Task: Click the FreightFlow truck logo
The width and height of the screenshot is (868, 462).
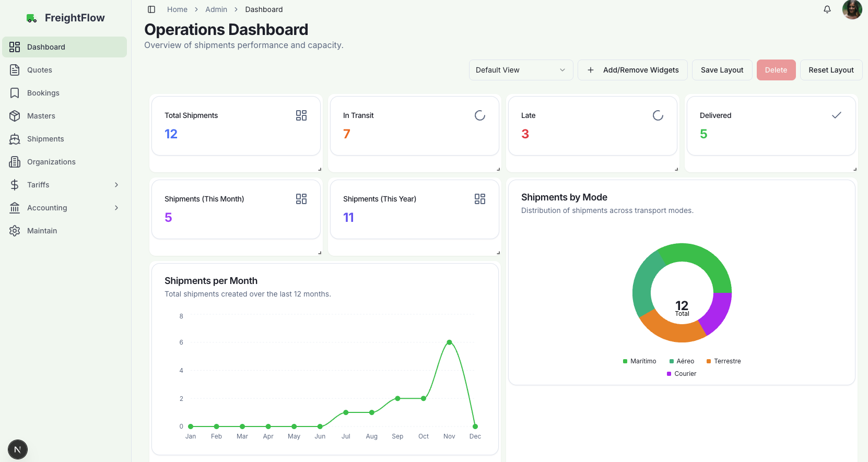Action: pyautogui.click(x=31, y=18)
